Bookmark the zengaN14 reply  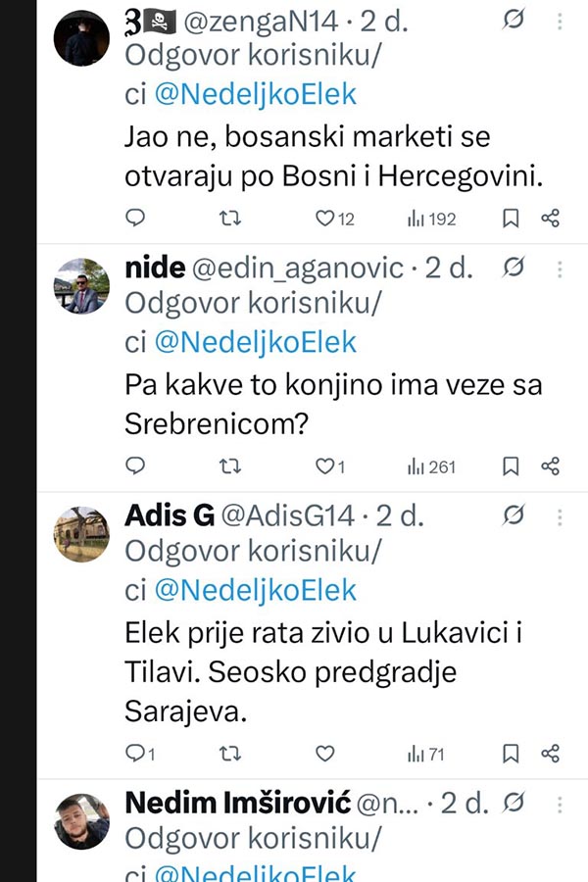coord(511,219)
